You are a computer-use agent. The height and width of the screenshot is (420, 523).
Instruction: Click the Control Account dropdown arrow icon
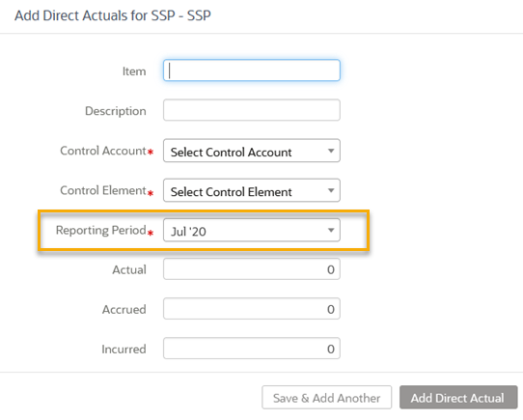331,151
